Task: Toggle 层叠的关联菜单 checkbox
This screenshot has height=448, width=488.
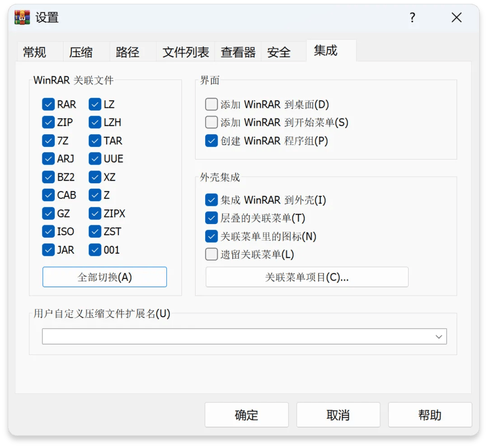Action: (x=211, y=218)
